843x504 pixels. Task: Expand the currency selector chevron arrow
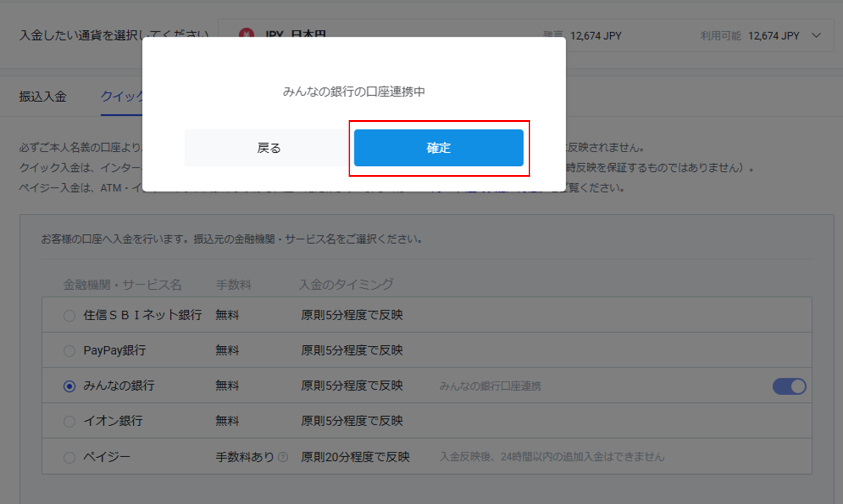tap(816, 36)
